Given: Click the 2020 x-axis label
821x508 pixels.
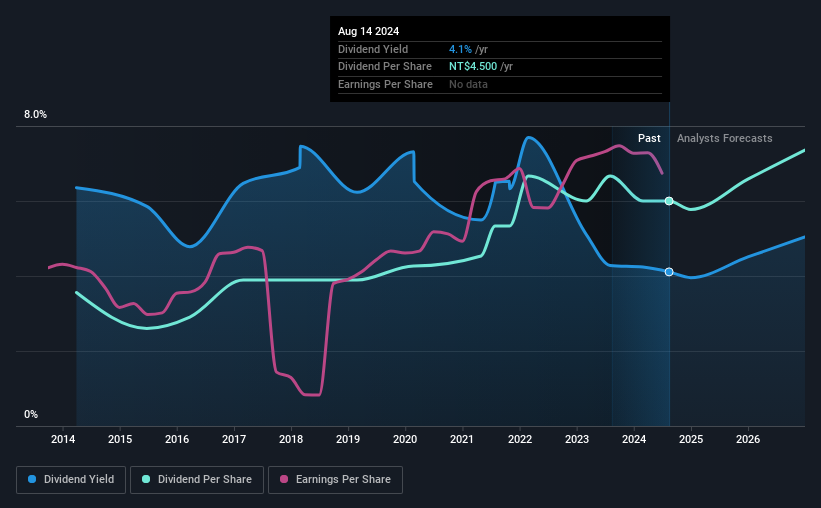Looking at the screenshot, I should coord(405,439).
